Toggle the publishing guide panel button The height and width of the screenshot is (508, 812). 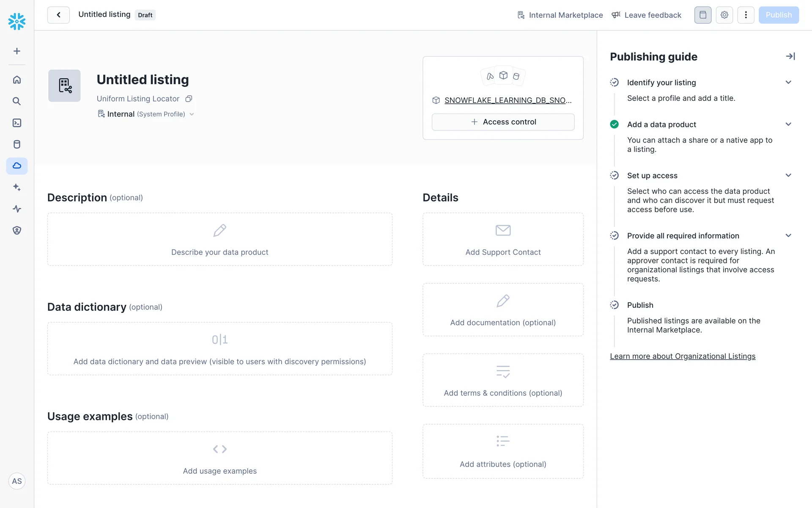702,15
